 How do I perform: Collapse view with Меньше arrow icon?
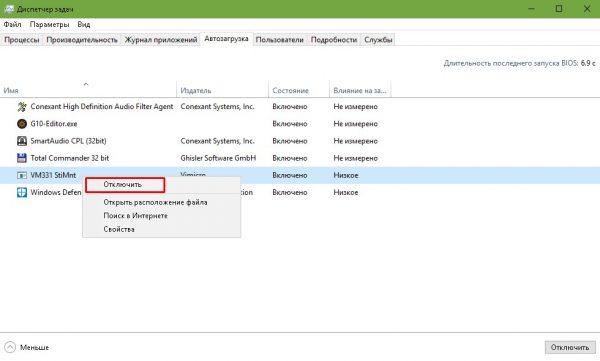tap(10, 347)
